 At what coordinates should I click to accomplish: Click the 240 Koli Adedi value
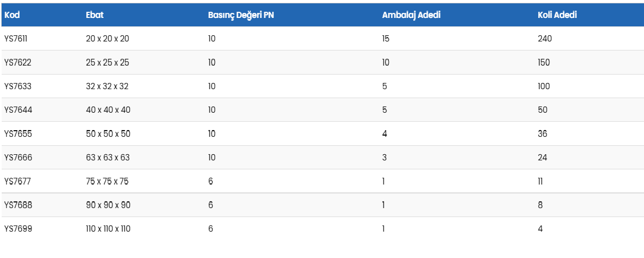coord(544,39)
